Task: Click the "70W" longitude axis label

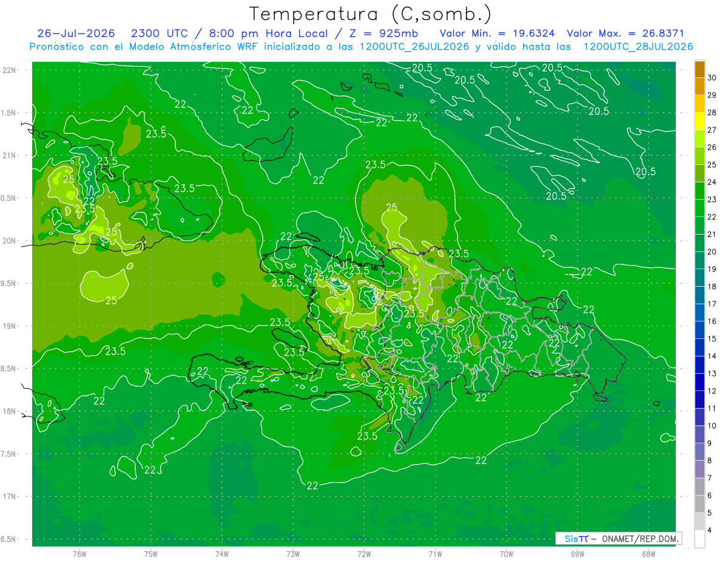Action: click(x=507, y=554)
